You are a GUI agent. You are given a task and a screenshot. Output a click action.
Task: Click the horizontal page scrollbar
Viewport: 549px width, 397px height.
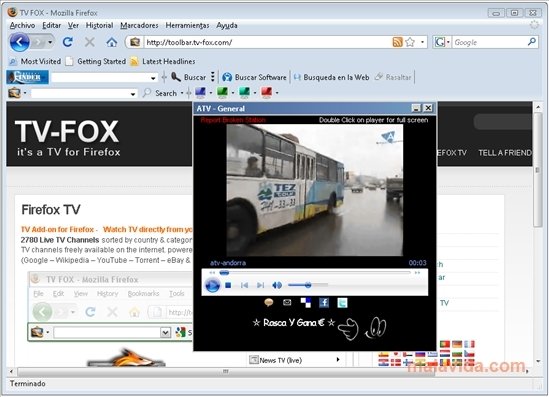point(226,371)
